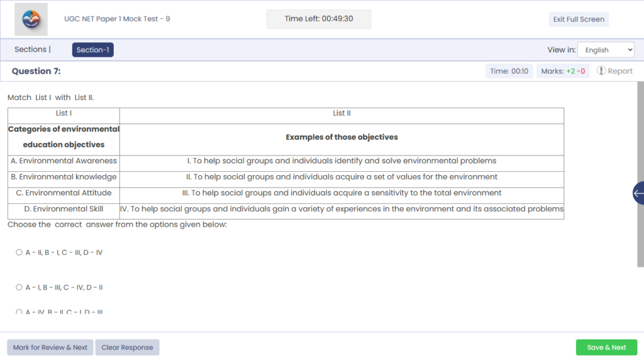644x362 pixels.
Task: Click the question Time: 00:10 badge
Action: 509,71
